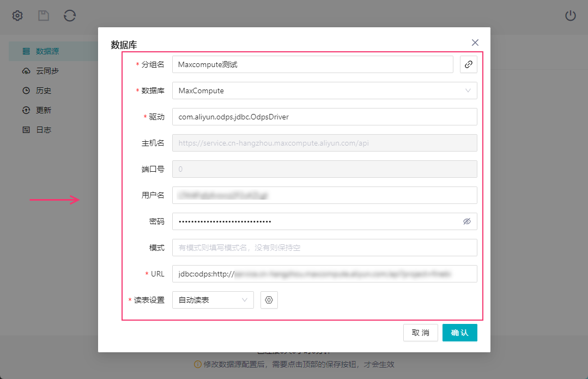588x379 pixels.
Task: Click the link icon beside 分组名 field
Action: (x=468, y=64)
